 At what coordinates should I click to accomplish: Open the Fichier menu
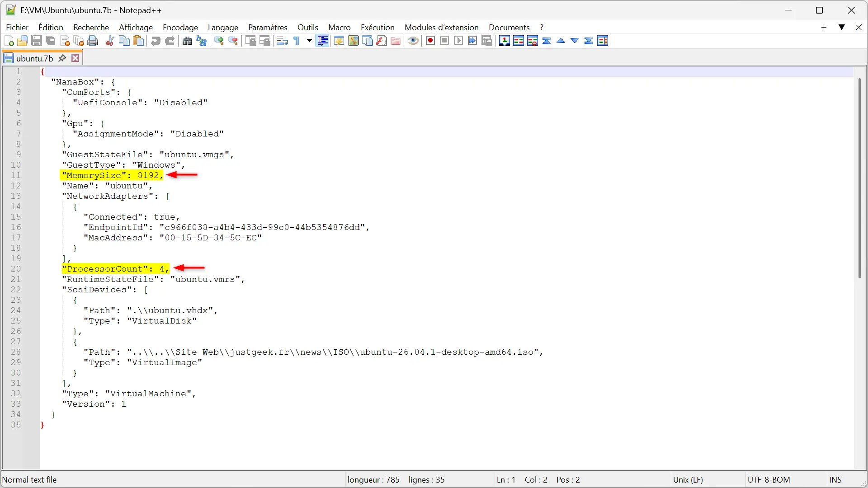coord(17,28)
